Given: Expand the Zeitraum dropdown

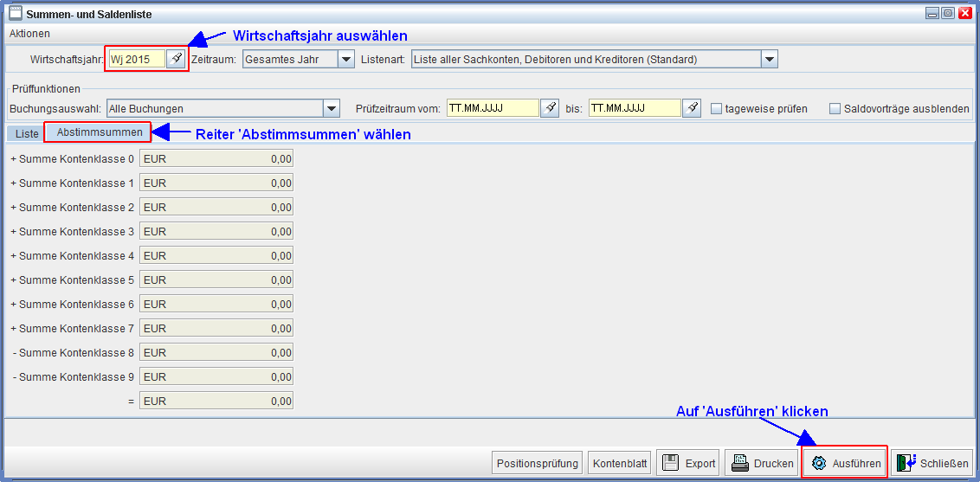Looking at the screenshot, I should (x=345, y=59).
